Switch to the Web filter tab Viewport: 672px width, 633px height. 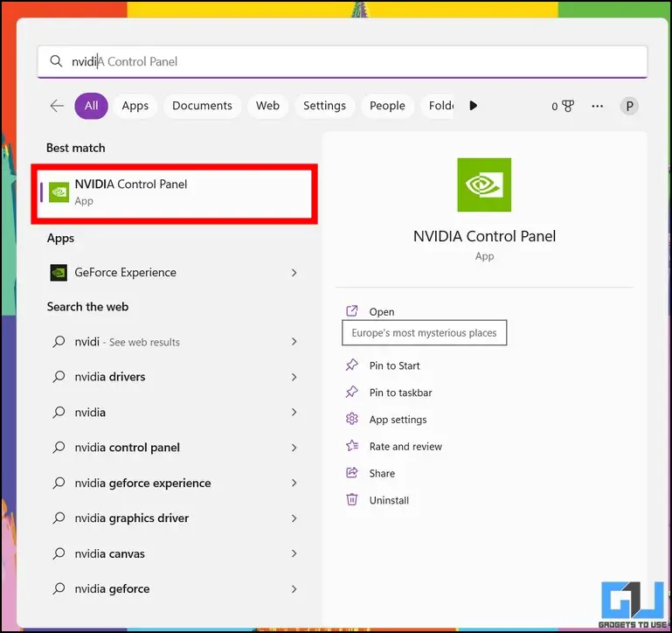[267, 106]
